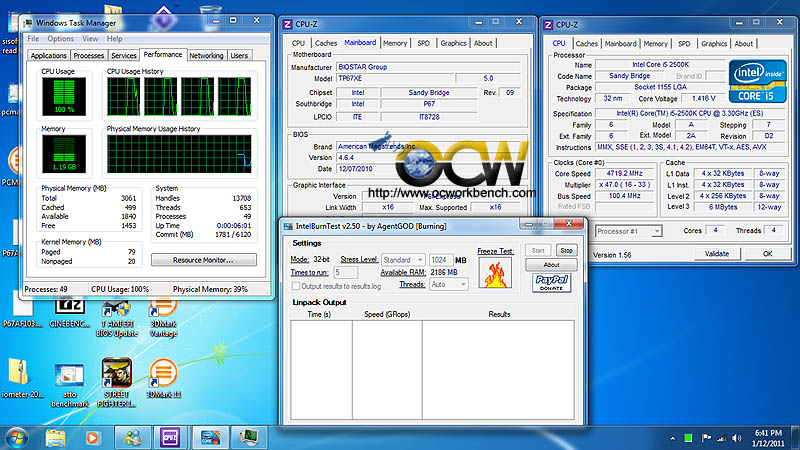Open Graphics tab in right CPU-Z window

pos(714,44)
